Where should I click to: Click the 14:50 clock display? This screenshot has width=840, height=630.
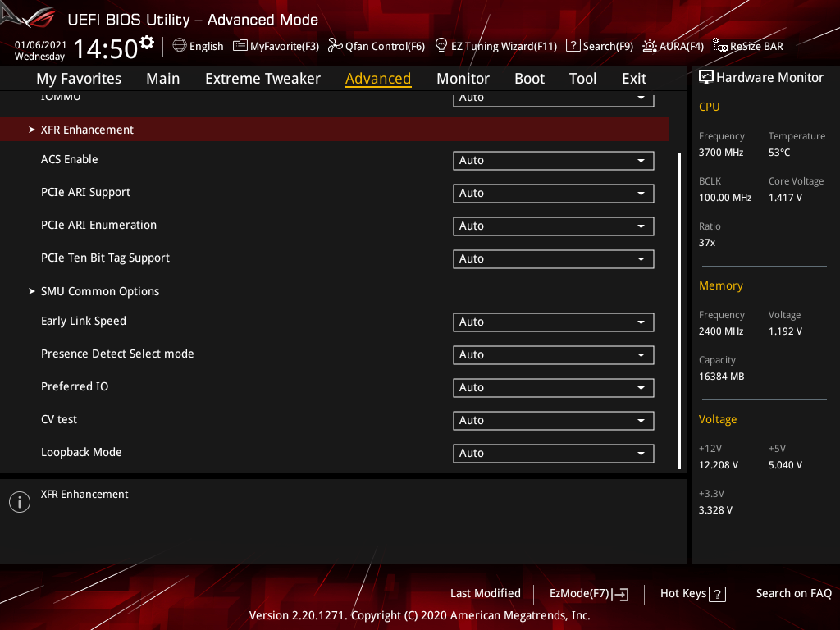106,48
